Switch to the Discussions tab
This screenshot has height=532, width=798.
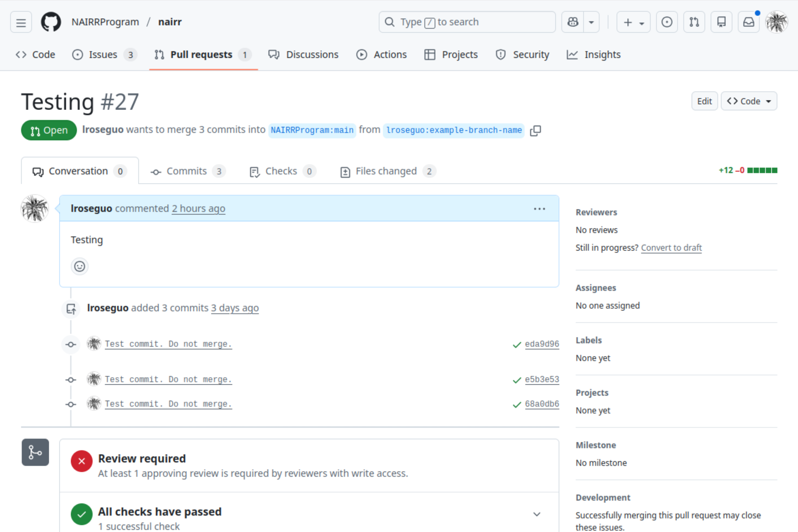[x=303, y=55]
